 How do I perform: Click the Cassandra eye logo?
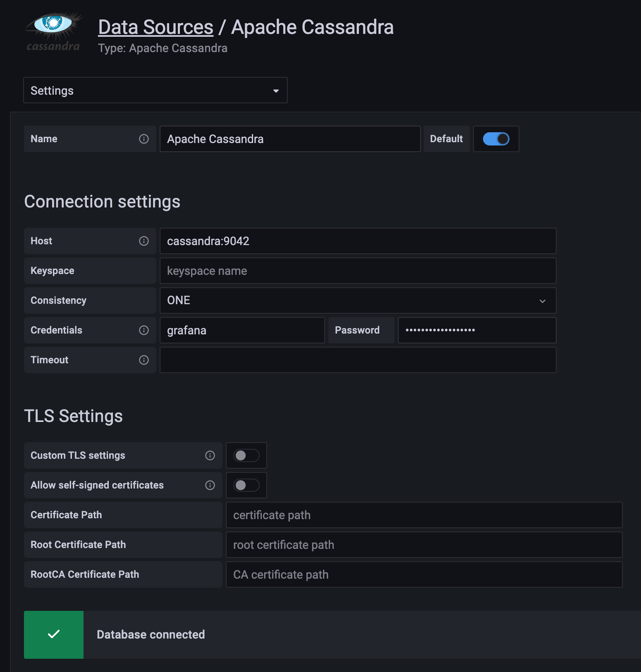point(53,32)
